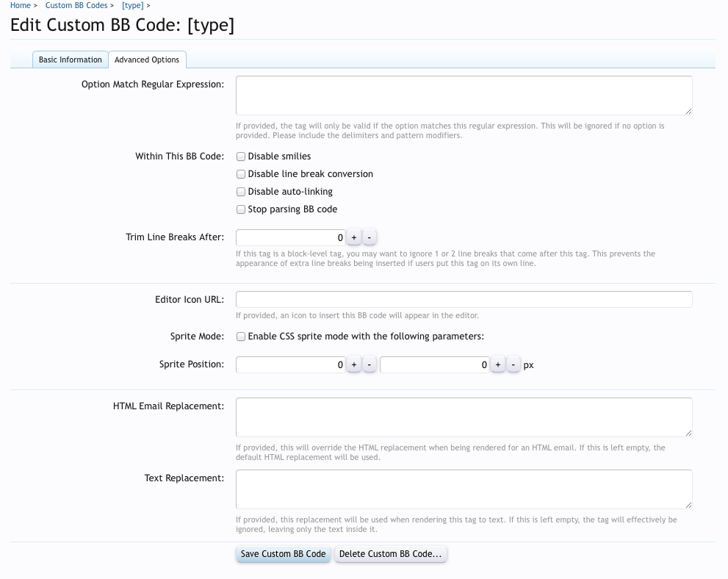The width and height of the screenshot is (728, 579).
Task: Go to Home breadcrumb link
Action: tap(20, 5)
